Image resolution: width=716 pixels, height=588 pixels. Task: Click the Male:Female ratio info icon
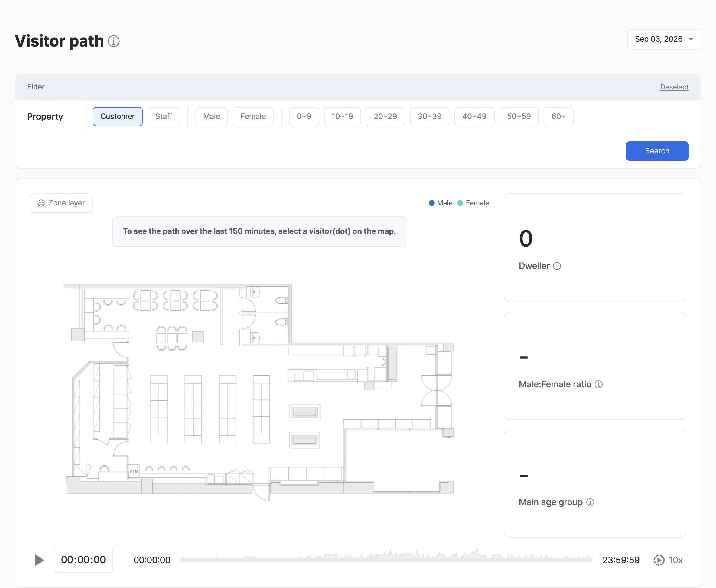pos(599,384)
